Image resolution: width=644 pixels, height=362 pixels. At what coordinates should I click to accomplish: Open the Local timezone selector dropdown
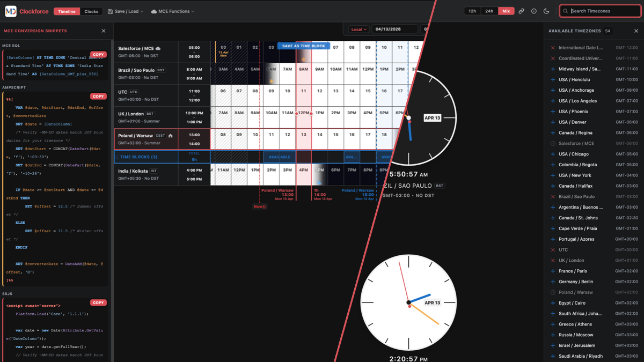(x=358, y=29)
